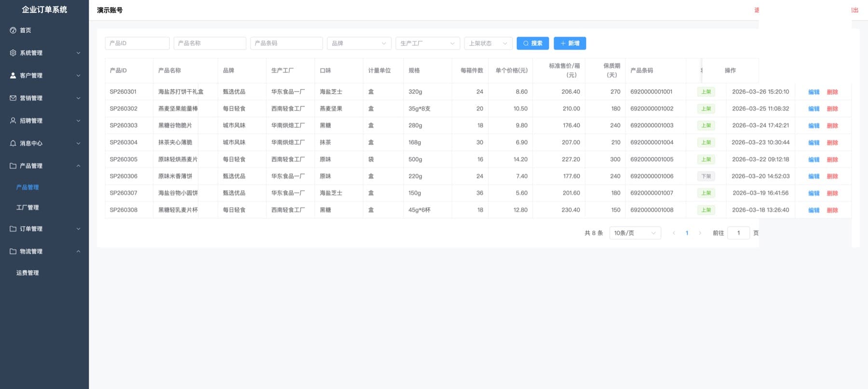
Task: Click timestamp 2026-03-19 16:41:56
Action: [760, 193]
